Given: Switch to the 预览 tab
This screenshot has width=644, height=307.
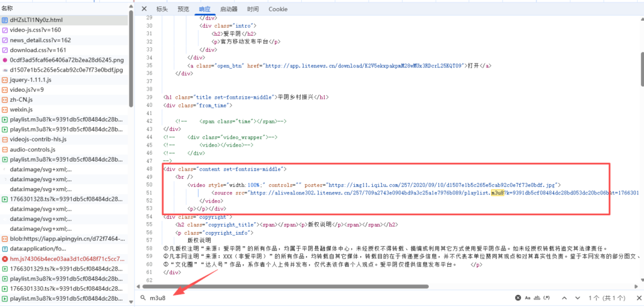Looking at the screenshot, I should click(183, 9).
